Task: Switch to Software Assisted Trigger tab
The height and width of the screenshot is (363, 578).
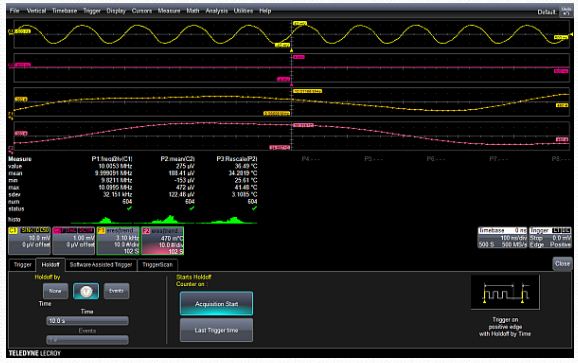Action: tap(101, 265)
